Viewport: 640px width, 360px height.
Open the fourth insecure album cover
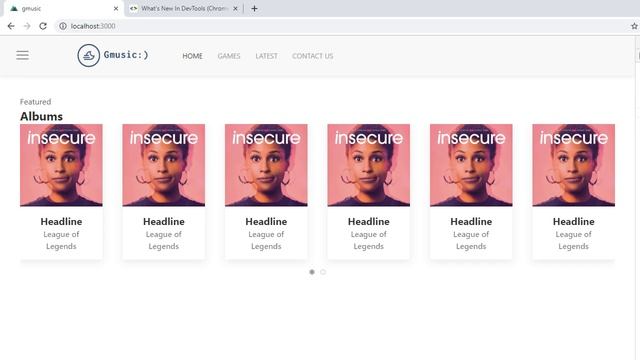369,165
